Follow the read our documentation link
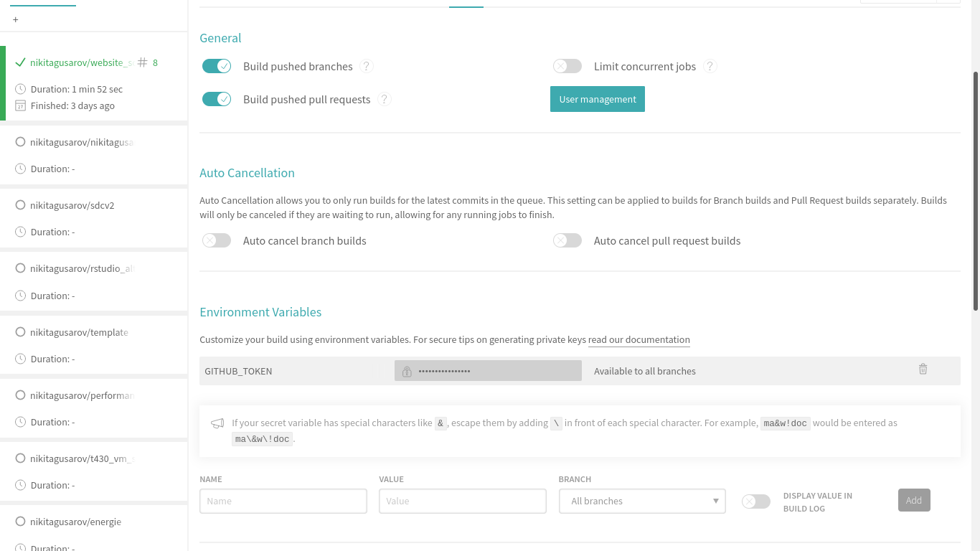The height and width of the screenshot is (551, 980). (x=639, y=340)
